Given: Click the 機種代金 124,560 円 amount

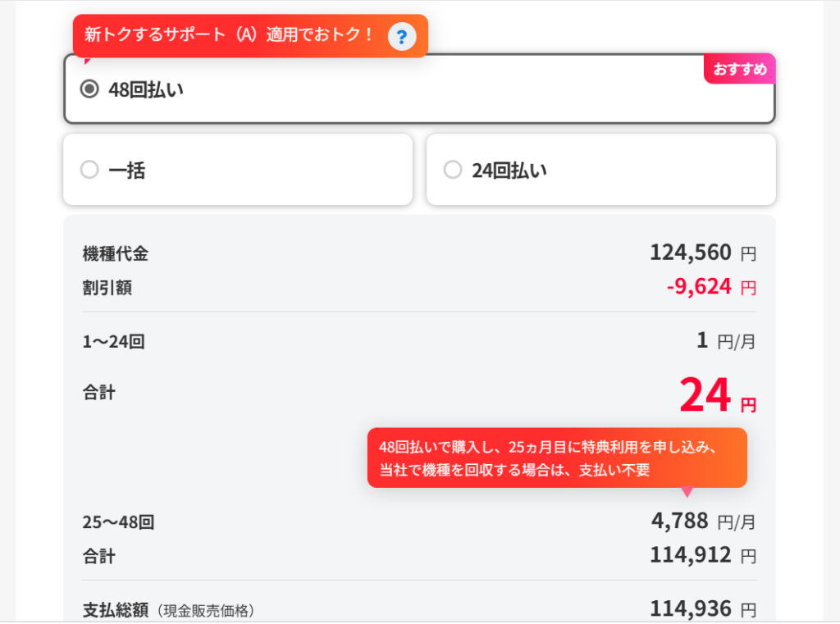Looking at the screenshot, I should pos(702,253).
